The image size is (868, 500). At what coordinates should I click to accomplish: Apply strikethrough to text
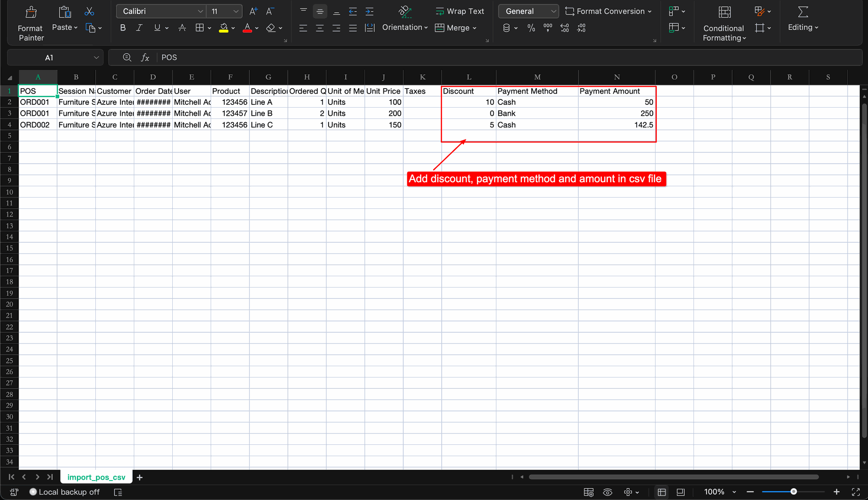(x=182, y=28)
